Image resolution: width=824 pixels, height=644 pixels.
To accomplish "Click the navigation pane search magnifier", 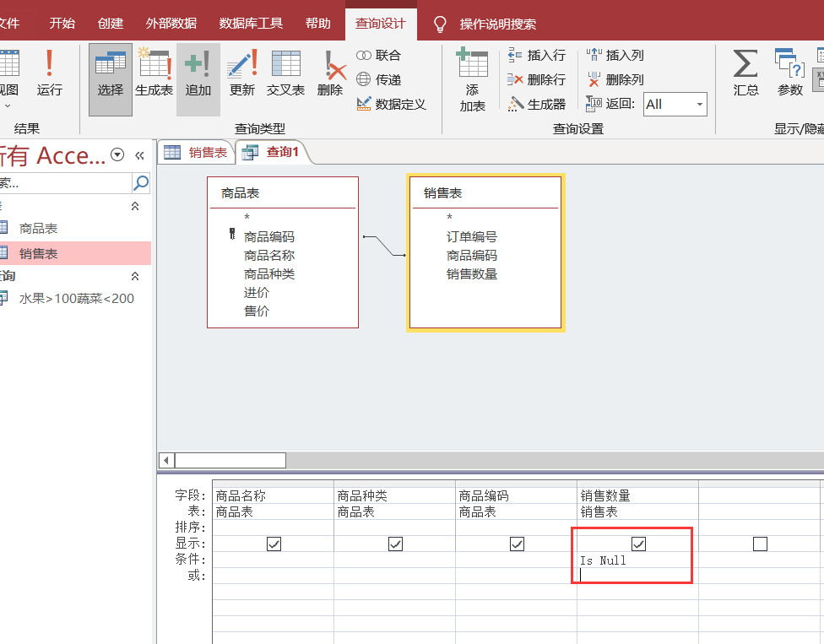I will [x=141, y=183].
